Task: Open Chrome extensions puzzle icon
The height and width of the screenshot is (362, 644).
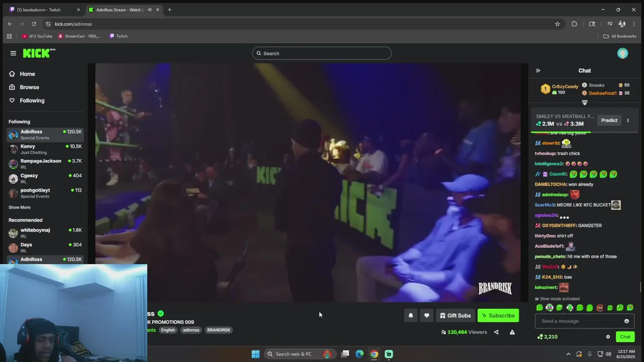Action: click(574, 24)
